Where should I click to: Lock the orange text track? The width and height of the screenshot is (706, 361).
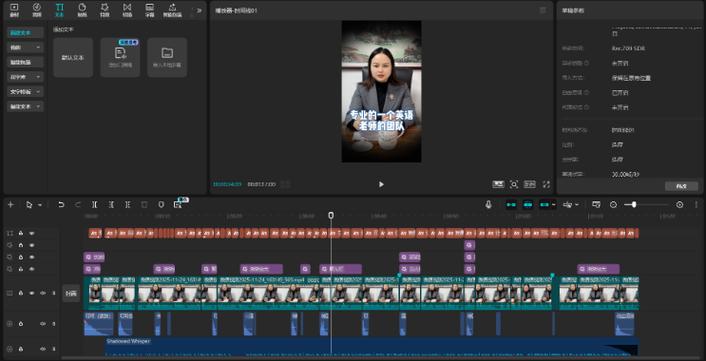tap(21, 233)
